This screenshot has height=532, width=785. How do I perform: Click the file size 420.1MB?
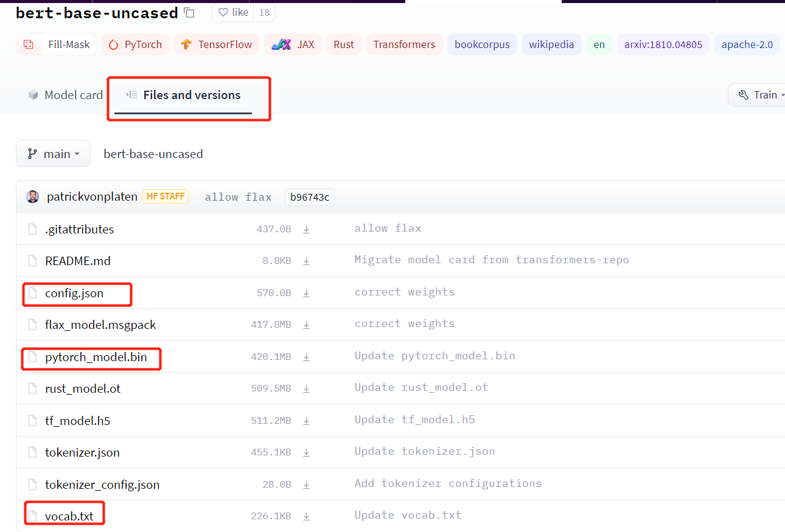click(271, 357)
